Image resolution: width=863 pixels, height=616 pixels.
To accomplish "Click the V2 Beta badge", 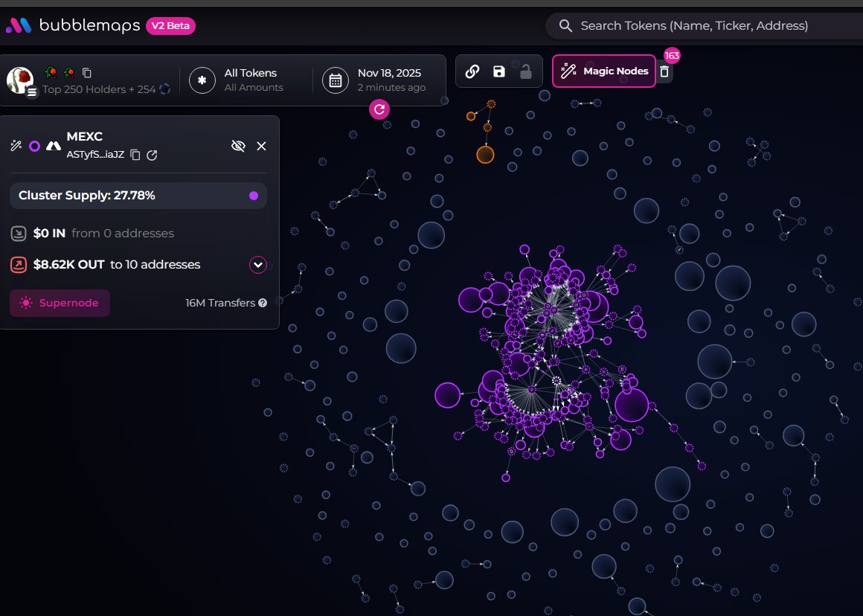I will (x=170, y=26).
